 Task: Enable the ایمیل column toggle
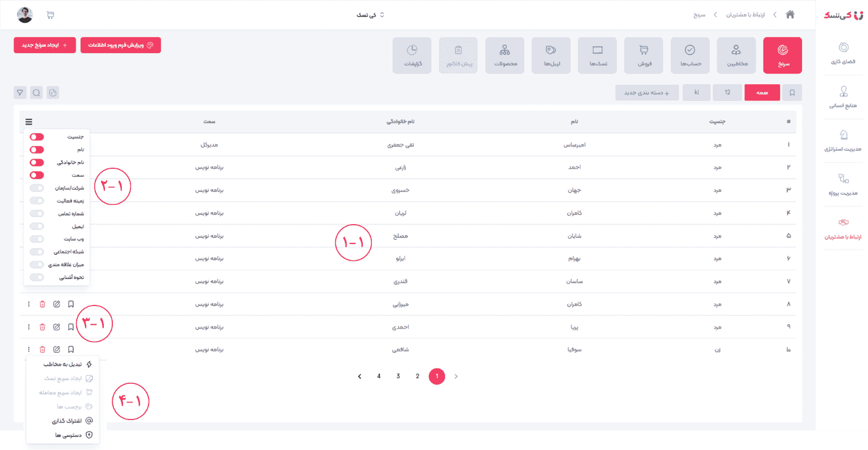click(x=37, y=226)
